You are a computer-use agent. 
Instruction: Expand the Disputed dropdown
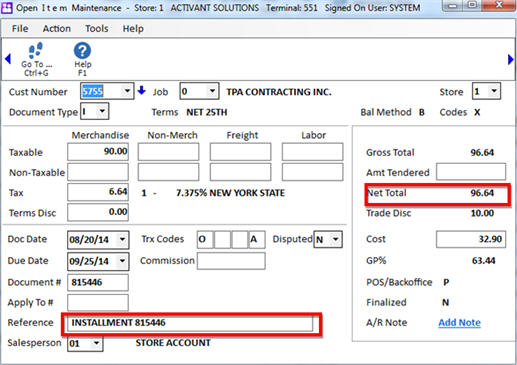point(335,239)
